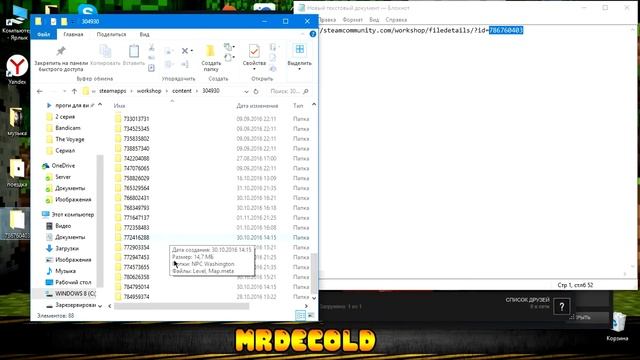Open the Delete button dropdown arrow
The image size is (640, 360).
[192, 51]
